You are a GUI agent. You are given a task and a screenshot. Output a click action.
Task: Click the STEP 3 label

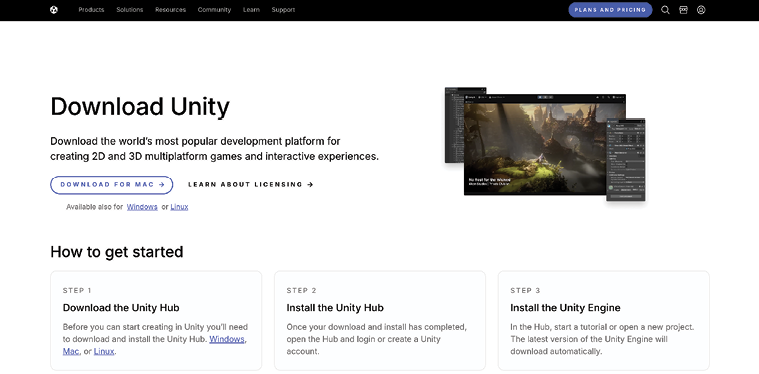click(525, 290)
